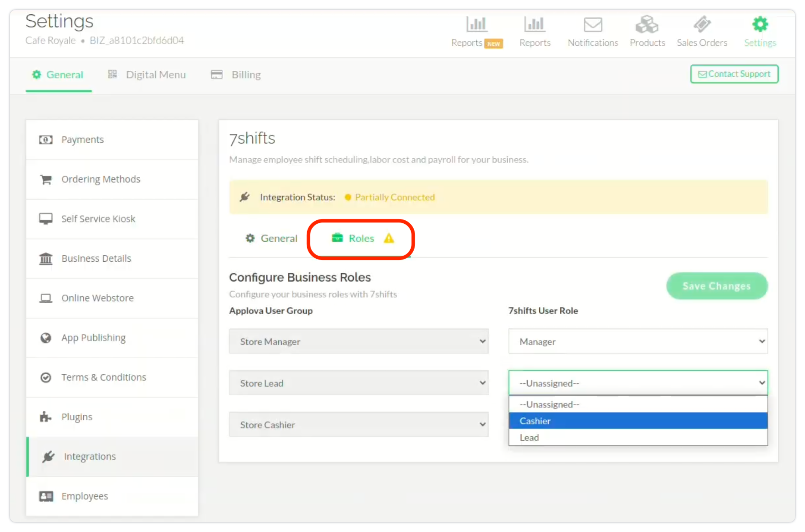Choose Cashier from the role list
Image resolution: width=805 pixels, height=532 pixels.
[638, 421]
